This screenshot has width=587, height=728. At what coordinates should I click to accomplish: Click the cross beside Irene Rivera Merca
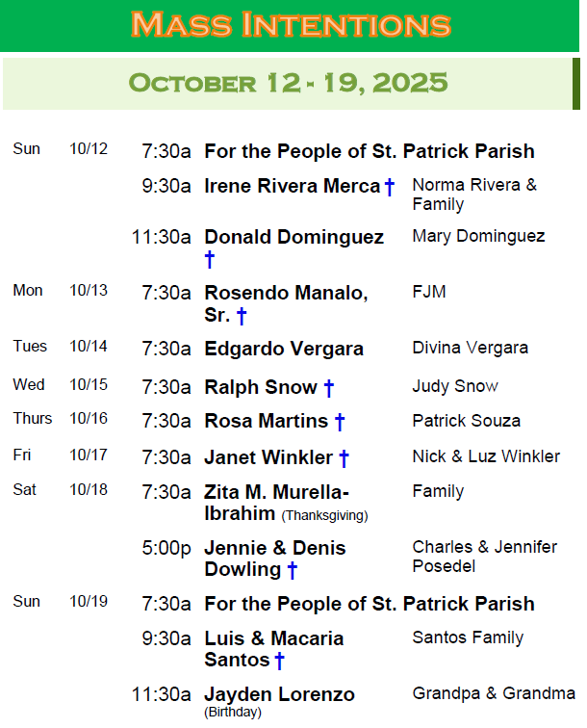click(x=390, y=187)
